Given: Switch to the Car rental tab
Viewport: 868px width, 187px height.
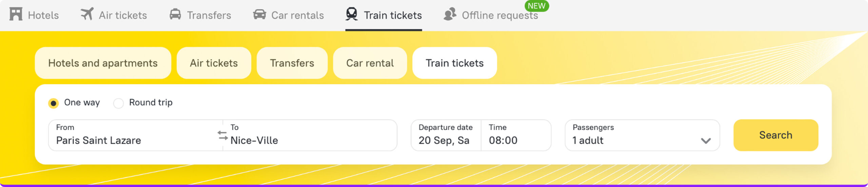Looking at the screenshot, I should click(x=370, y=63).
